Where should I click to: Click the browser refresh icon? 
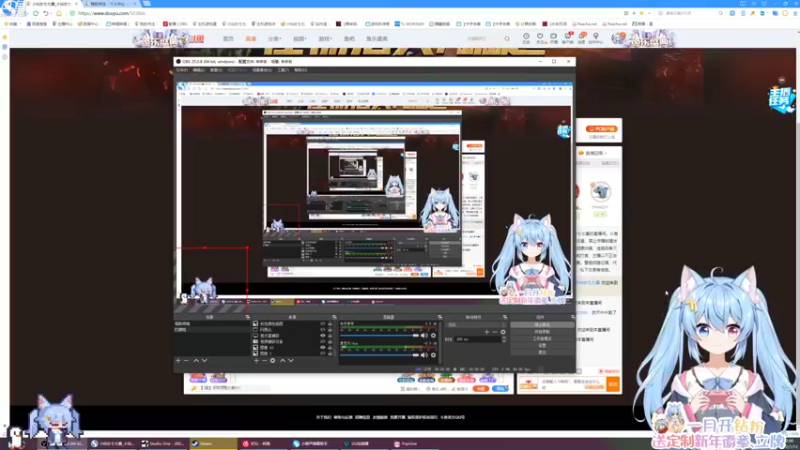click(x=36, y=13)
